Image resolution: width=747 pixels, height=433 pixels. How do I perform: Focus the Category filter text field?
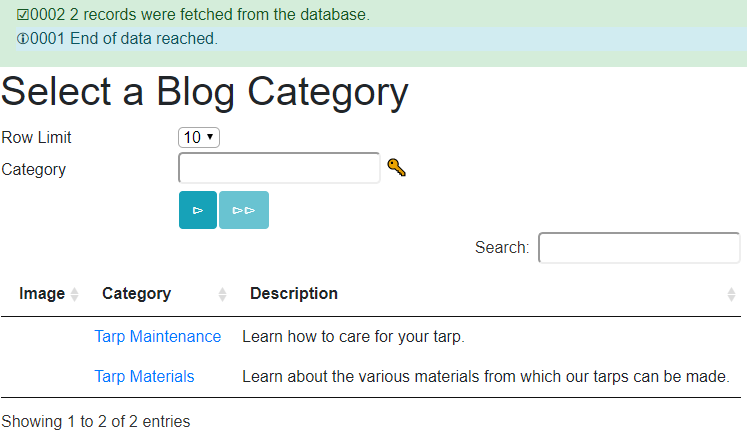279,168
